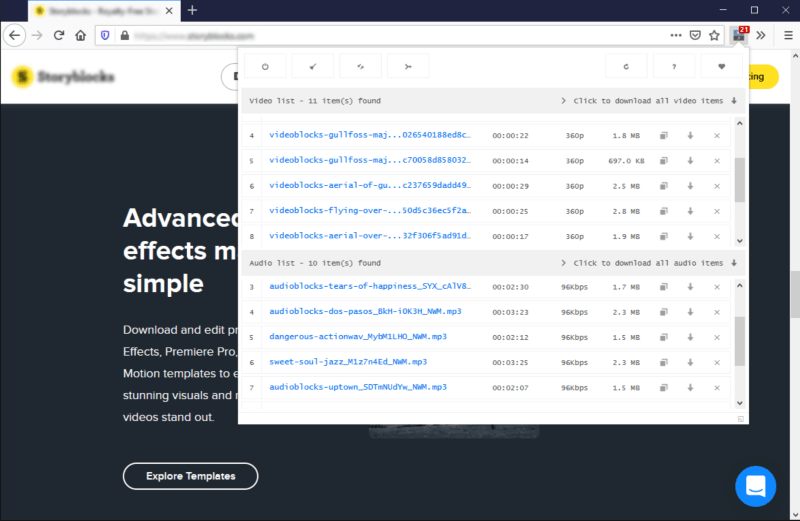Download the videoblocks-aerial-over video

coord(690,236)
